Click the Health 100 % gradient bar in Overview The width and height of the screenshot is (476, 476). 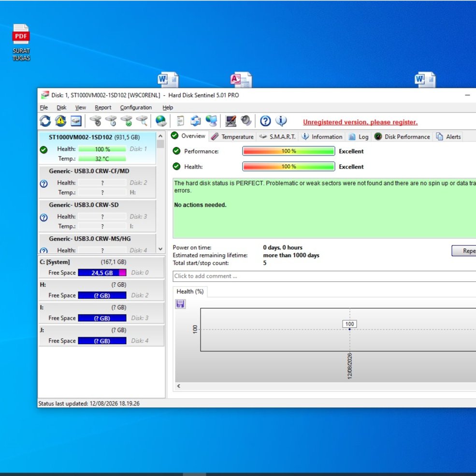pos(288,166)
